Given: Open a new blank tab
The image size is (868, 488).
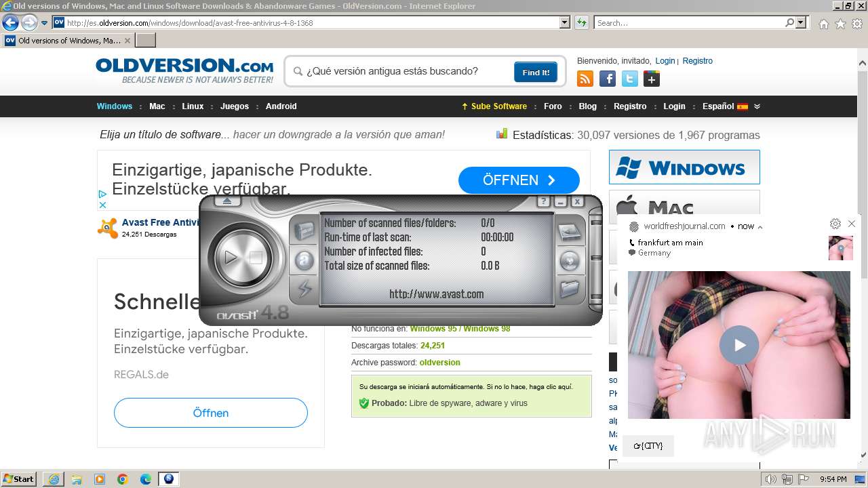Looking at the screenshot, I should pyautogui.click(x=146, y=41).
